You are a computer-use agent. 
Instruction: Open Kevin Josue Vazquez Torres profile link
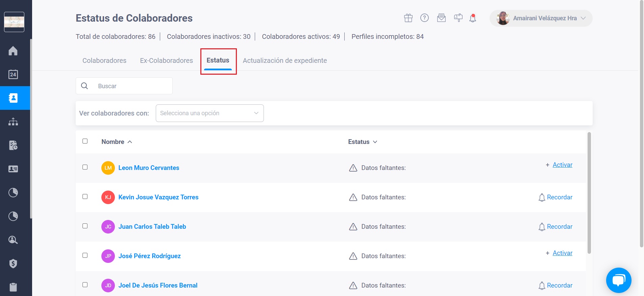(158, 197)
